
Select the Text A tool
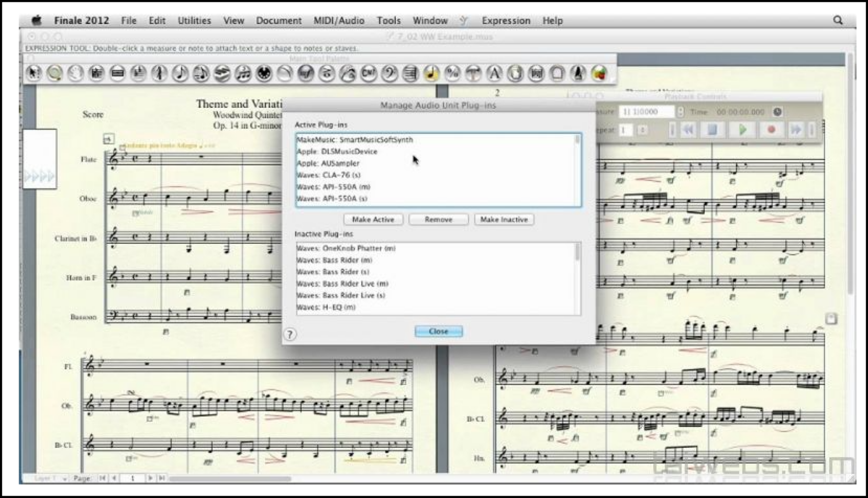click(494, 73)
